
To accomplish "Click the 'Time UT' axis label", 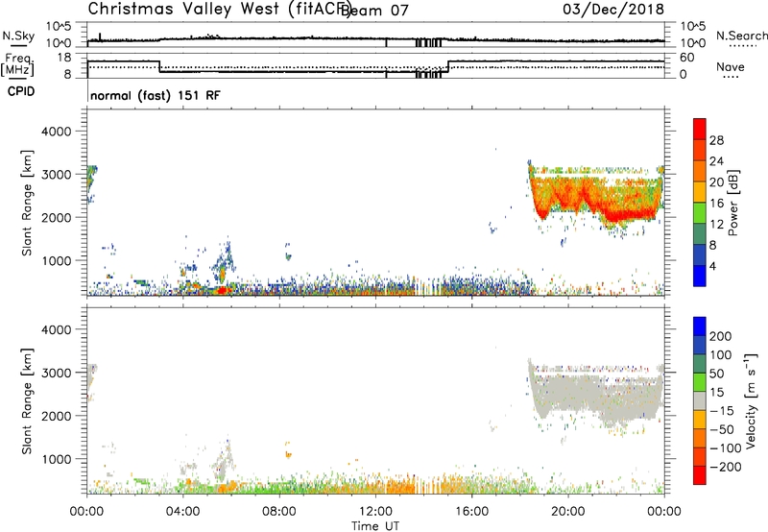I will pos(375,526).
